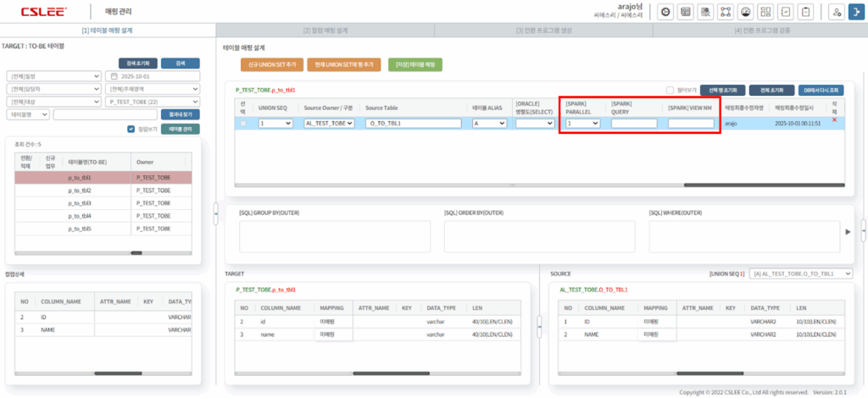The image size is (868, 398).
Task: Open the gear settings icon in header
Action: [x=665, y=12]
